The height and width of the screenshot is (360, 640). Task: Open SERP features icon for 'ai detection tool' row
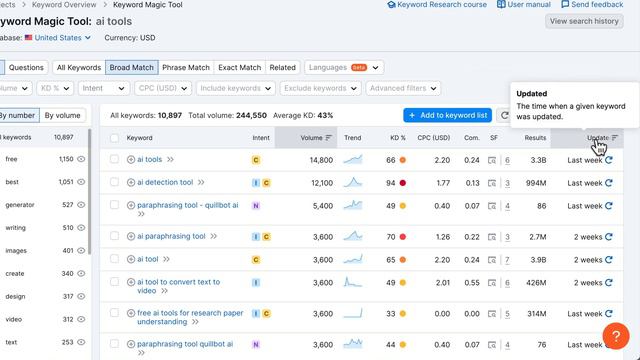click(492, 183)
